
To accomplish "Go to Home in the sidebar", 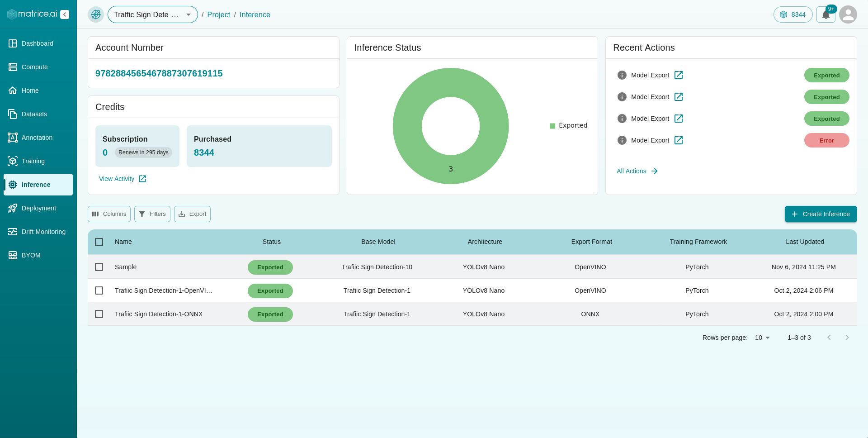I will [x=38, y=90].
